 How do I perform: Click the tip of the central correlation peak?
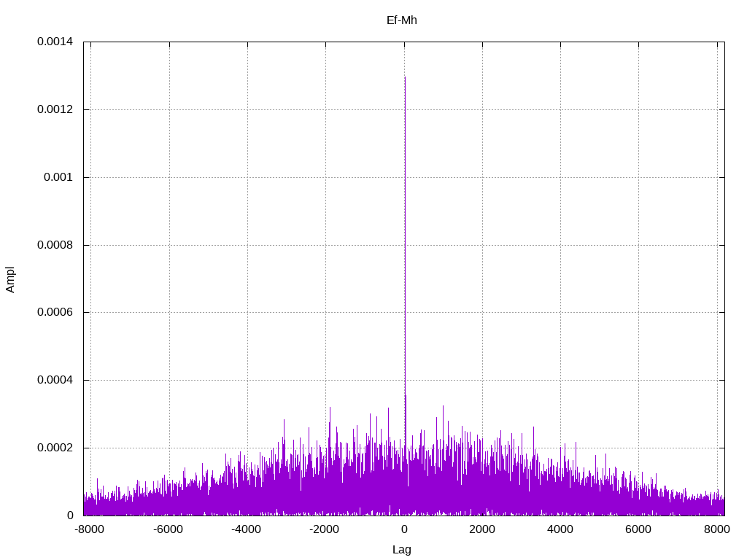click(405, 77)
